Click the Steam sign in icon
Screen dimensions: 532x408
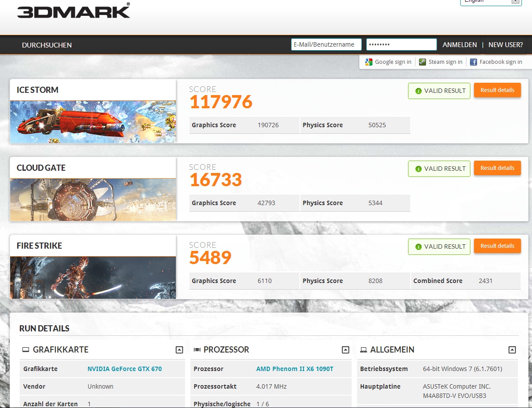coord(422,62)
